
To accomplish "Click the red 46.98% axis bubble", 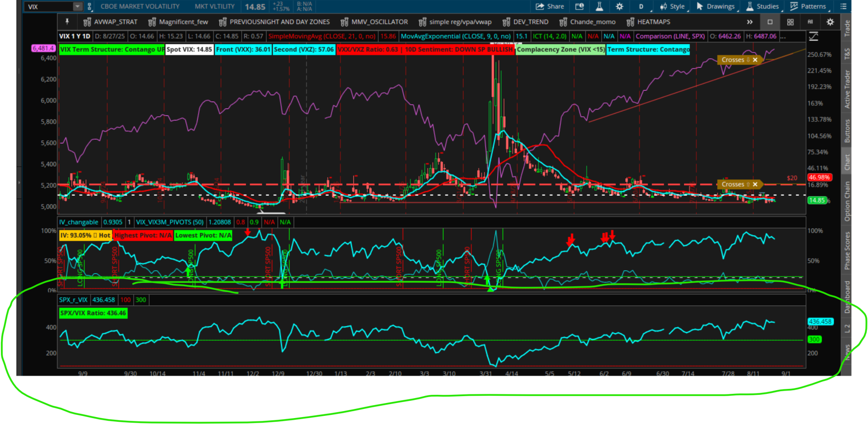I will click(819, 177).
